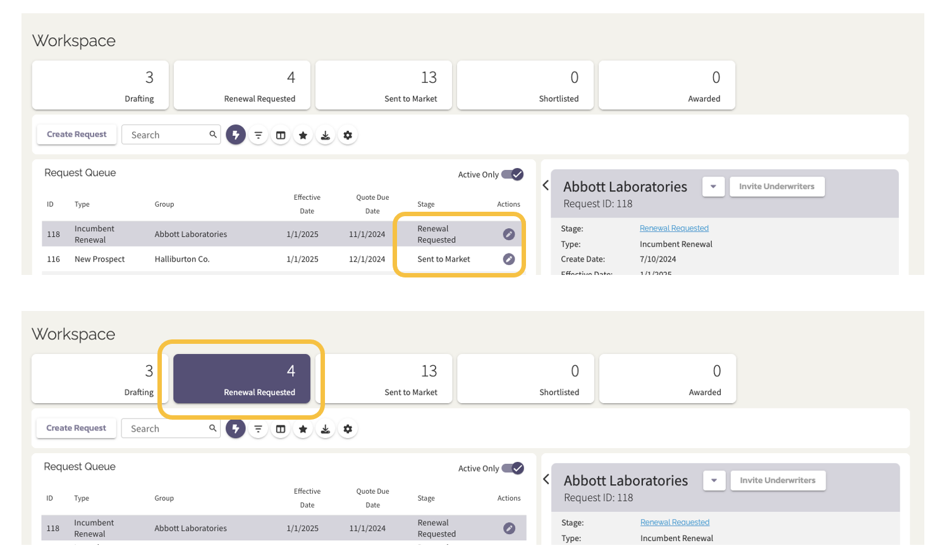Select the Sent to Market card in the upper workspace
942x560 pixels.
[384, 85]
